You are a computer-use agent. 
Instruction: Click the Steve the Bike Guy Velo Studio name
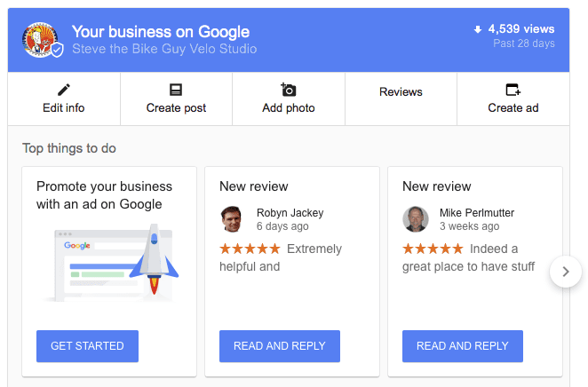164,49
